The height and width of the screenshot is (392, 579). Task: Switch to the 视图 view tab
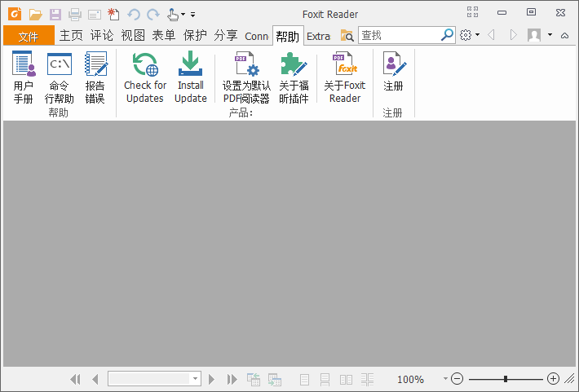click(133, 35)
